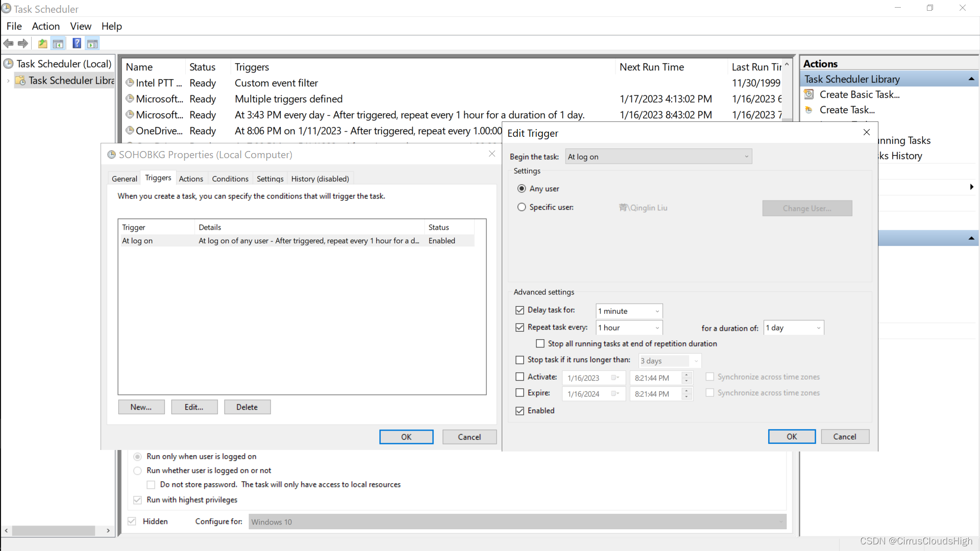Select the Any user radio button
980x551 pixels.
click(x=522, y=189)
